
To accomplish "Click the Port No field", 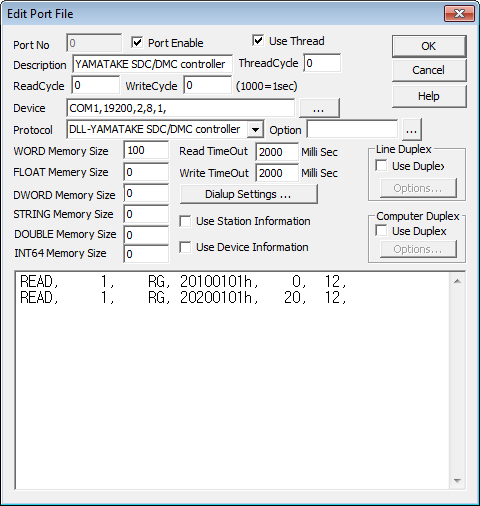I will pos(94,43).
